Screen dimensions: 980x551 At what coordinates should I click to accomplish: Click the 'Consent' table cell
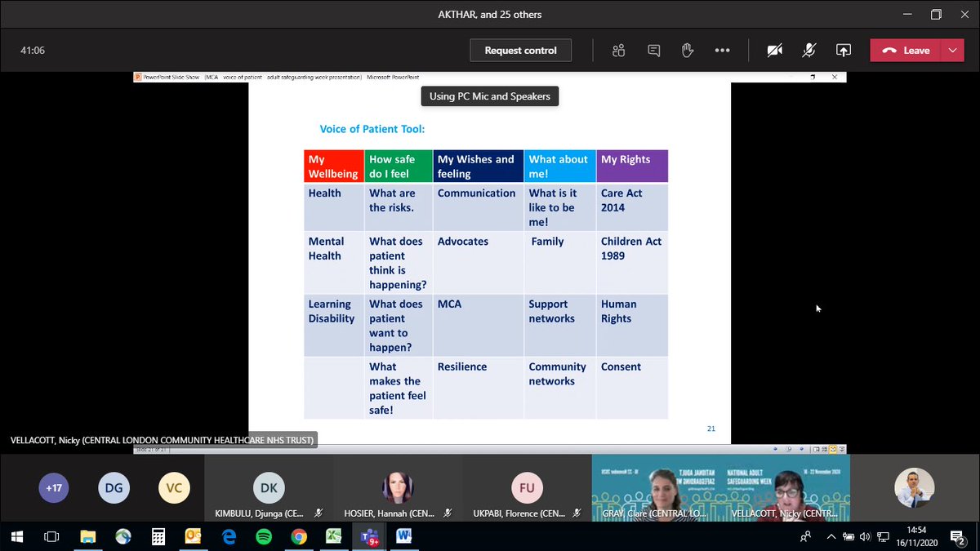632,388
